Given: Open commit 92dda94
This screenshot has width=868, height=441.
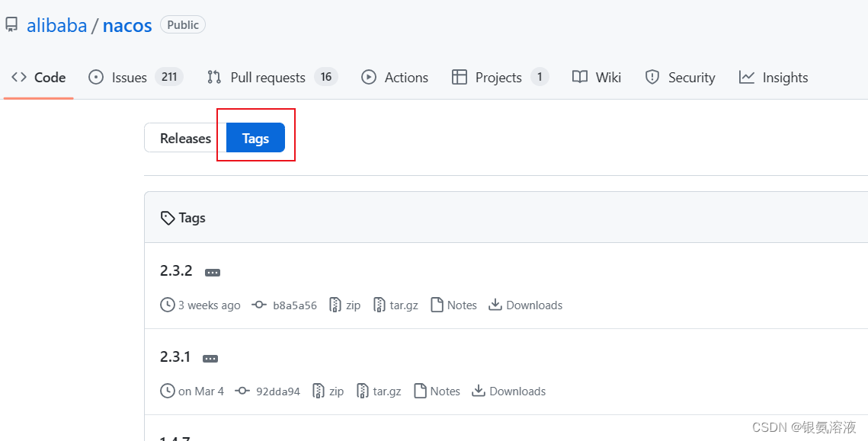Looking at the screenshot, I should pyautogui.click(x=278, y=391).
